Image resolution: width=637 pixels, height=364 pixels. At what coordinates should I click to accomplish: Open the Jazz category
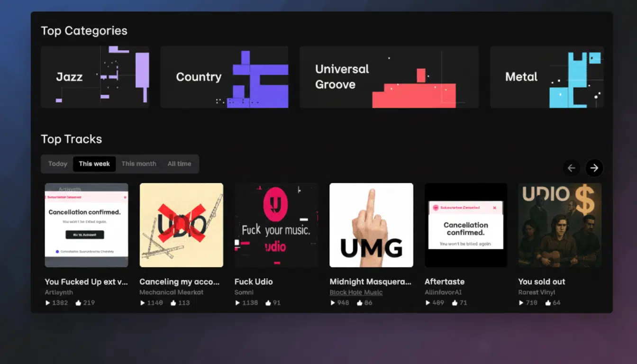tap(95, 77)
